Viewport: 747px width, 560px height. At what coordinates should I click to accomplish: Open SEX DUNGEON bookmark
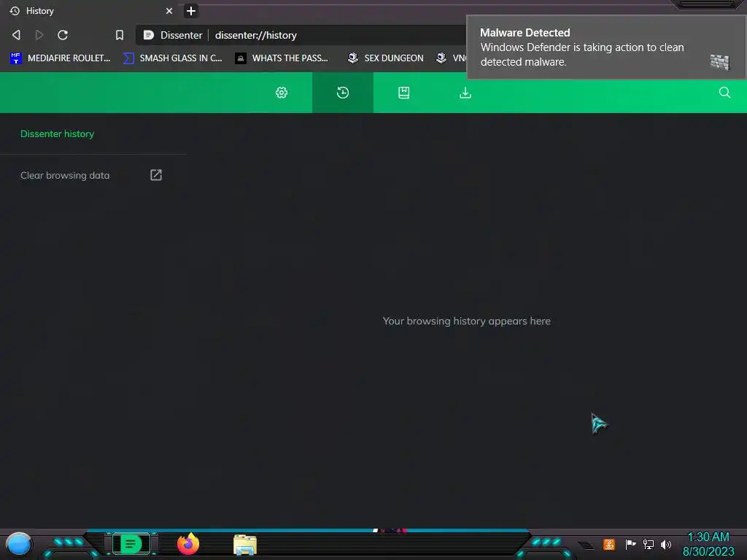point(385,58)
